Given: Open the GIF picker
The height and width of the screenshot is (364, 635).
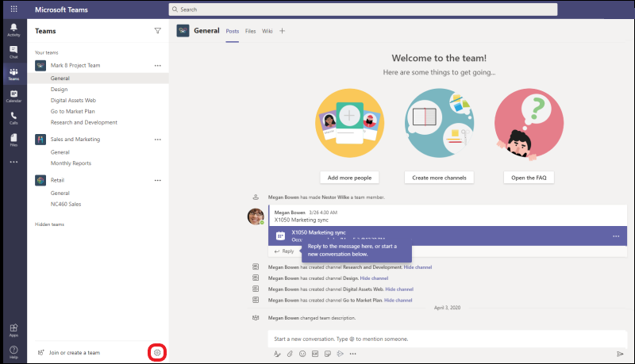Looking at the screenshot, I should [315, 354].
